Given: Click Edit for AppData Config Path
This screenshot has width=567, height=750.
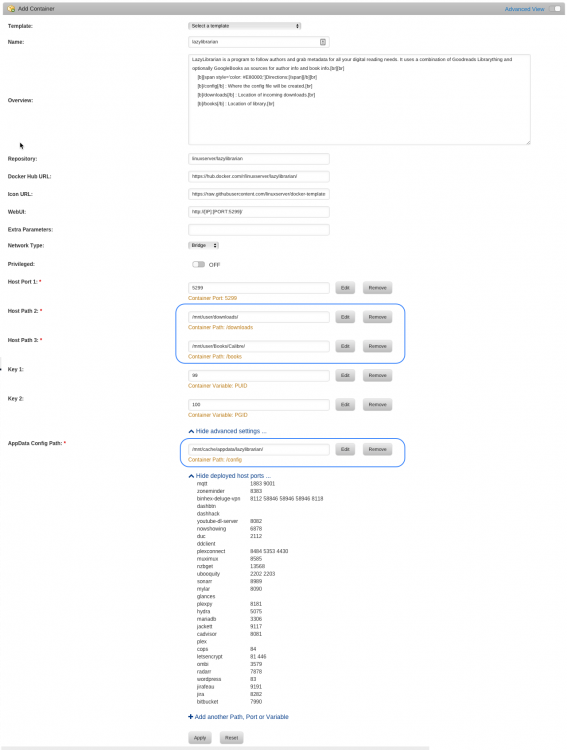Looking at the screenshot, I should [x=345, y=450].
